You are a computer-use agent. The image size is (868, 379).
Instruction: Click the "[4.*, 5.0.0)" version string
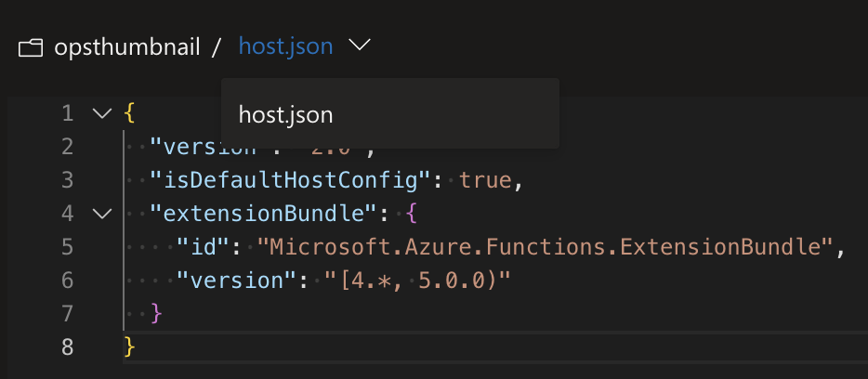coord(417,281)
